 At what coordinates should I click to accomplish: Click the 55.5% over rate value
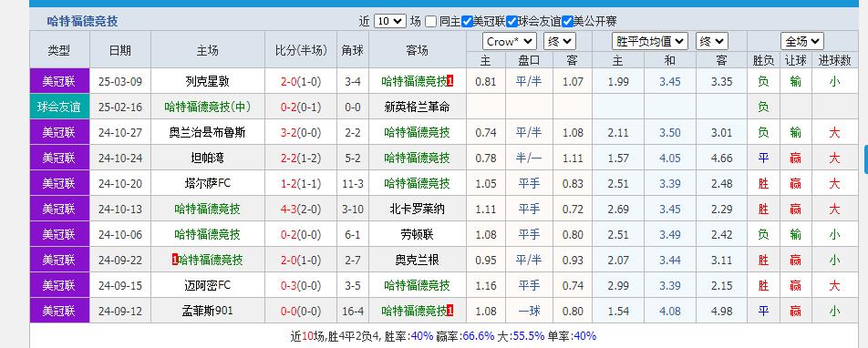pos(529,336)
